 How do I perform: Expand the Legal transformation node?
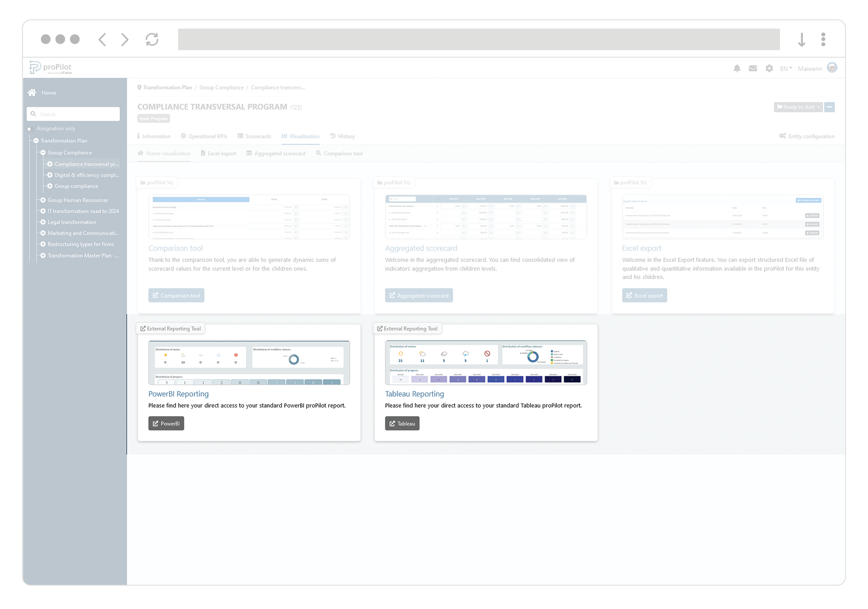[x=43, y=222]
